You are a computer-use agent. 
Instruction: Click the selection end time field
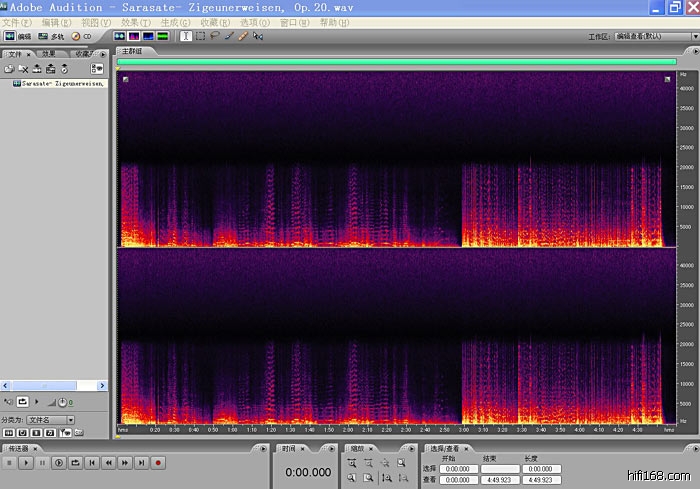click(500, 468)
